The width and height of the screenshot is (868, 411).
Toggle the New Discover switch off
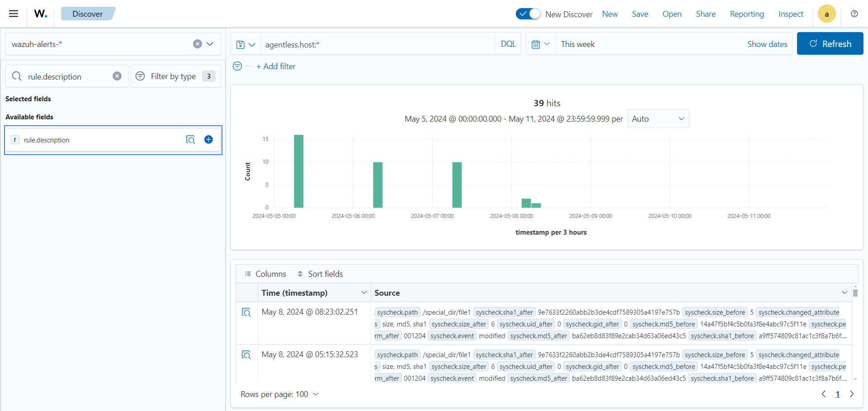(528, 14)
